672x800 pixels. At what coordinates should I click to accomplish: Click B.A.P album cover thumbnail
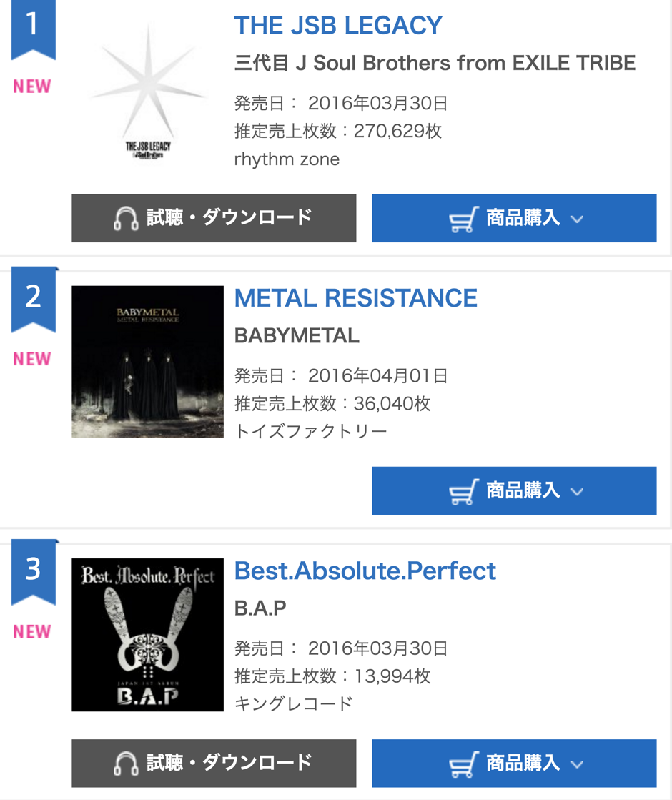(x=148, y=635)
